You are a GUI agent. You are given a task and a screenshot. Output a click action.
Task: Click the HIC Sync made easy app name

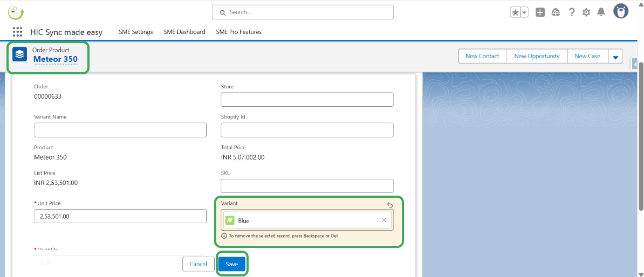tap(66, 32)
